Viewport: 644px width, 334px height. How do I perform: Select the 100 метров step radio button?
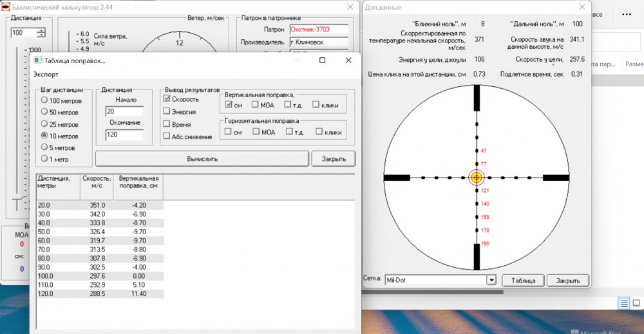44,100
